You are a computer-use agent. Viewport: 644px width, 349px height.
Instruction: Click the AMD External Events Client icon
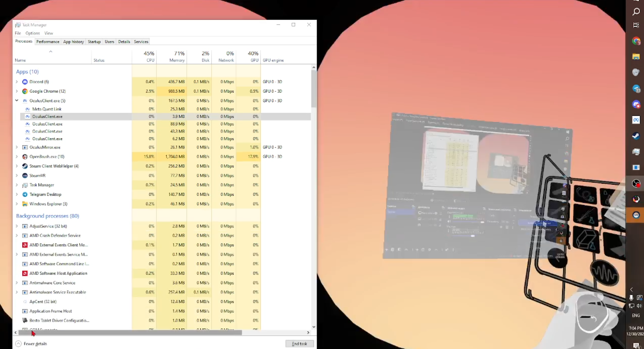coord(25,245)
